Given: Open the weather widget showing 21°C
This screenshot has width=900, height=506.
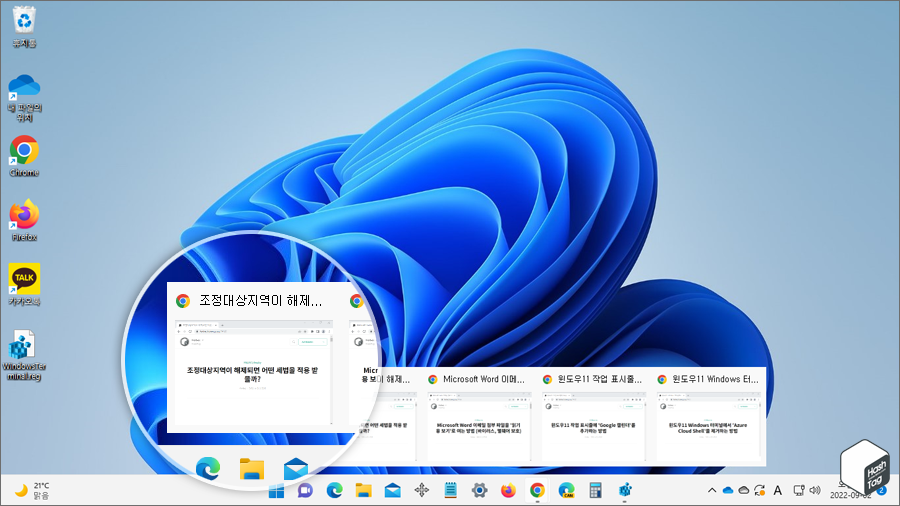Looking at the screenshot, I should tap(33, 491).
